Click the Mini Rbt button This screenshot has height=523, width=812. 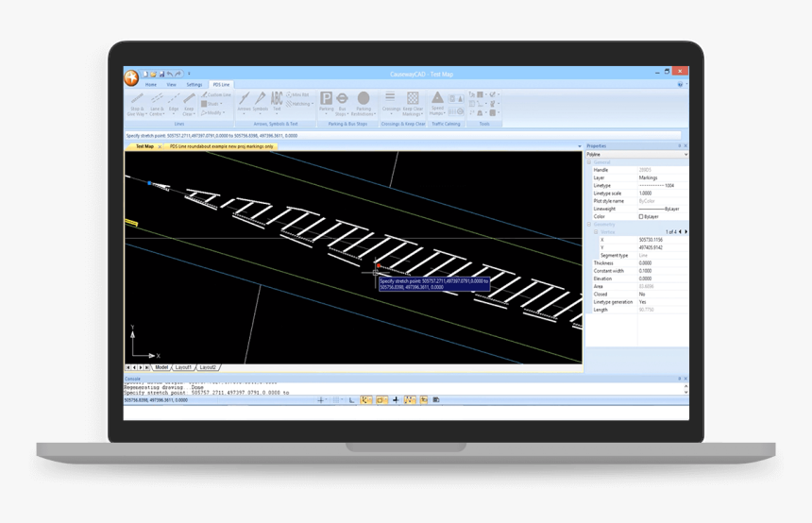[299, 94]
